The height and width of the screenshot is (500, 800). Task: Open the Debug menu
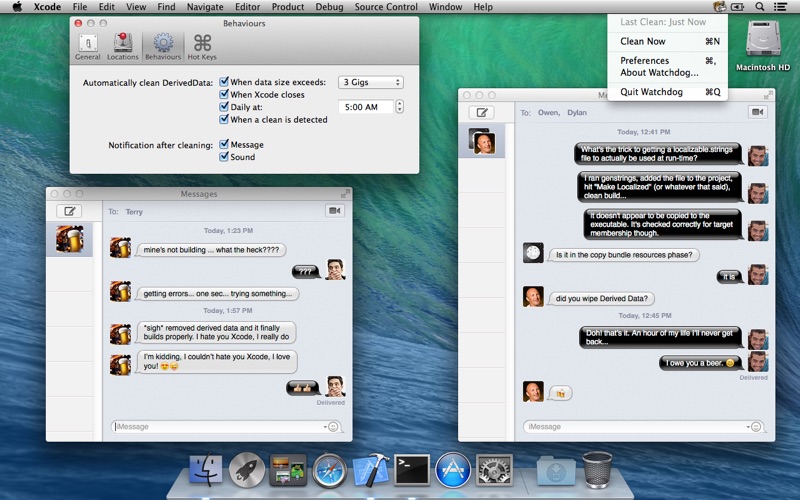pyautogui.click(x=330, y=7)
